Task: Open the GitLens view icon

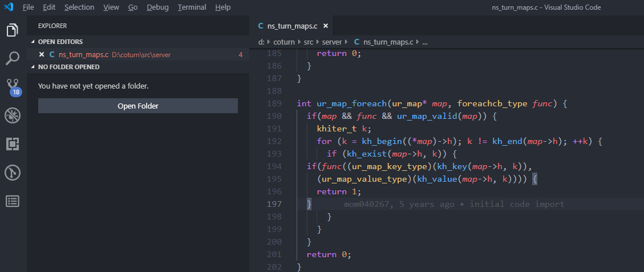Action: [13, 173]
